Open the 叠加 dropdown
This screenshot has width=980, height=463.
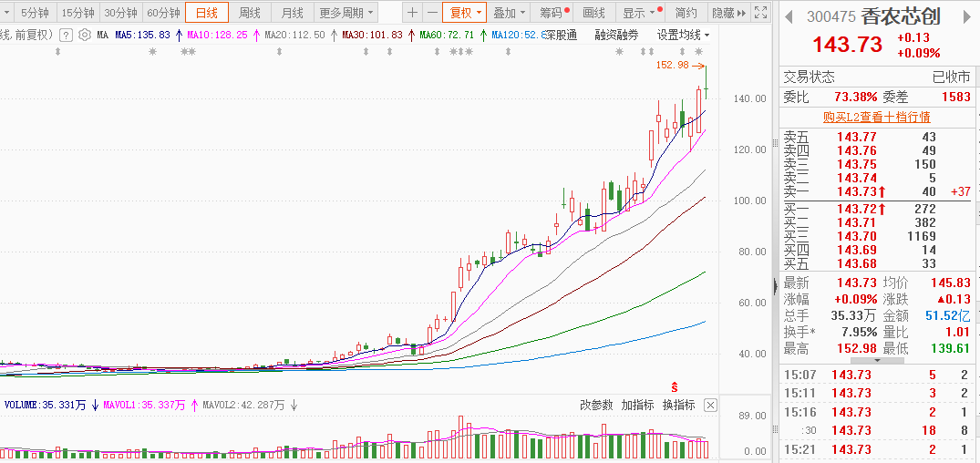tap(509, 13)
